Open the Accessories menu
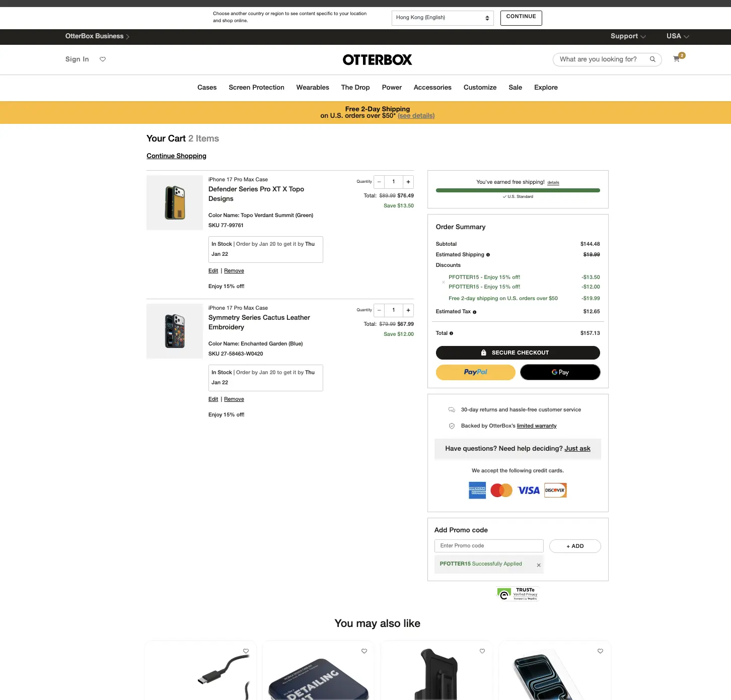Viewport: 731px width, 700px height. point(432,88)
